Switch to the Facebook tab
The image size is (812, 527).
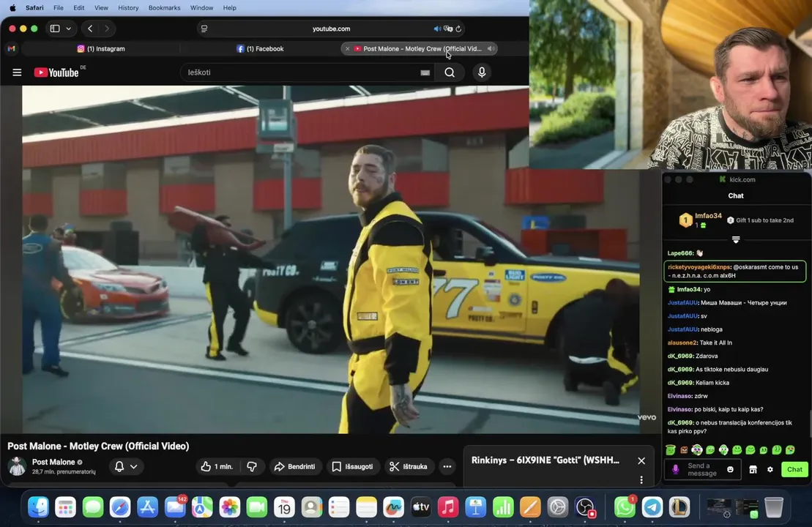pyautogui.click(x=261, y=48)
